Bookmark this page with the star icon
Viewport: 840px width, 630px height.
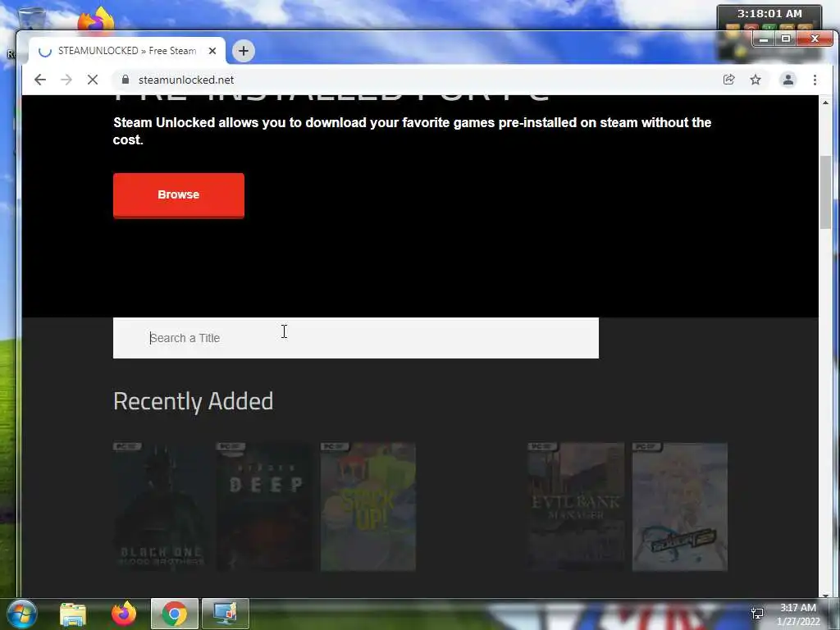(x=756, y=80)
